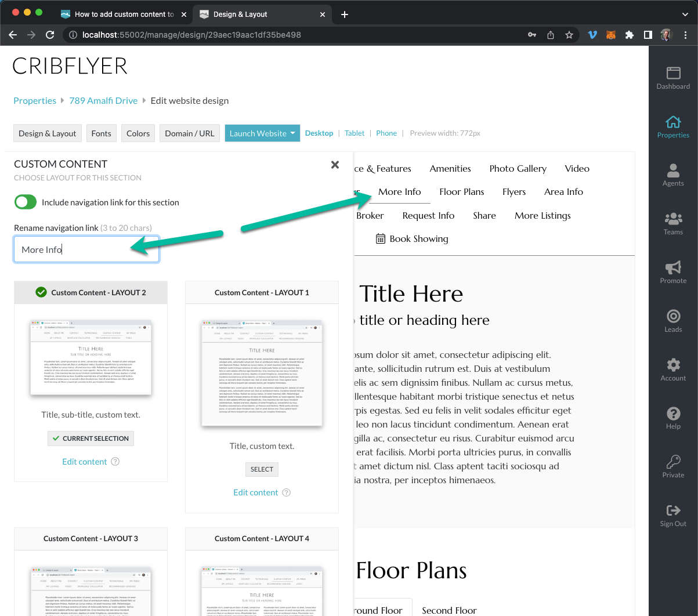
Task: Reload the page
Action: click(50, 35)
